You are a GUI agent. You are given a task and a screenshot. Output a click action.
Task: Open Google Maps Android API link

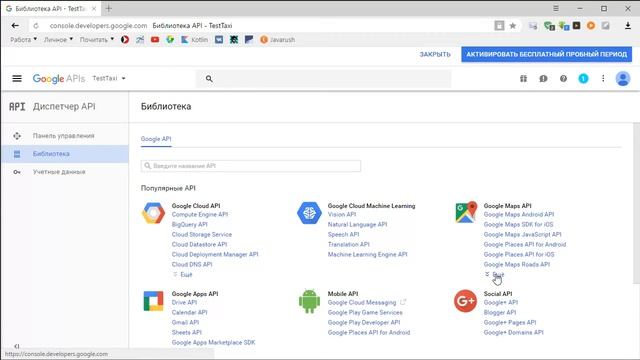pos(519,214)
